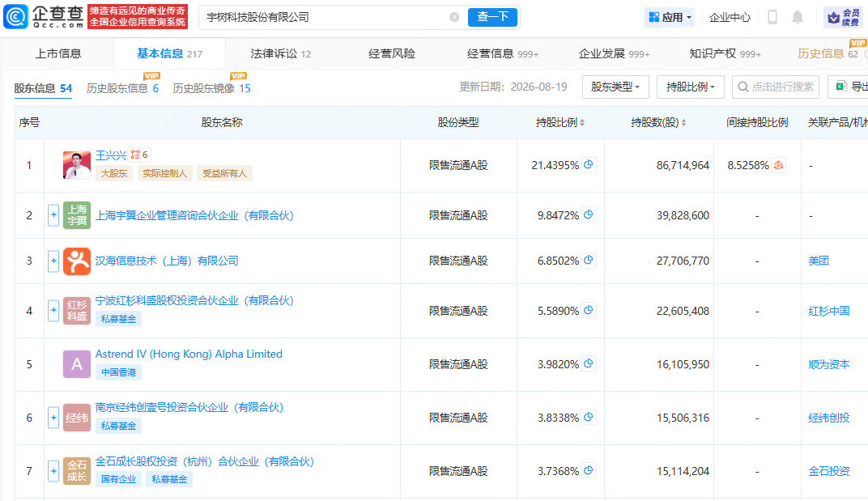Open shareholder 王兴兴 link
The image size is (868, 501).
[x=111, y=155]
